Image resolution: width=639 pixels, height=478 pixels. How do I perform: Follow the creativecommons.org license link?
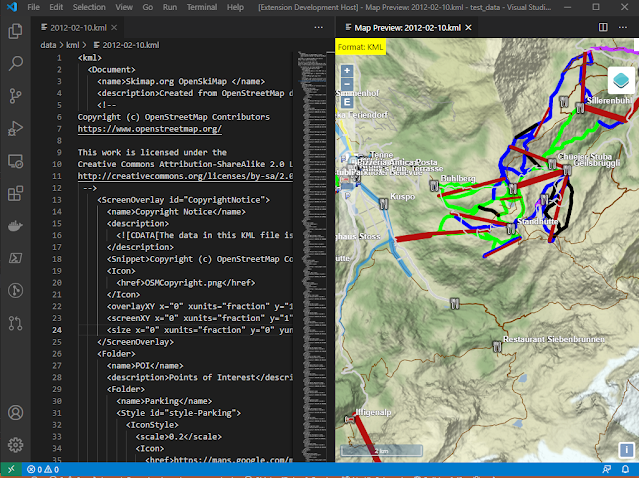[x=185, y=176]
